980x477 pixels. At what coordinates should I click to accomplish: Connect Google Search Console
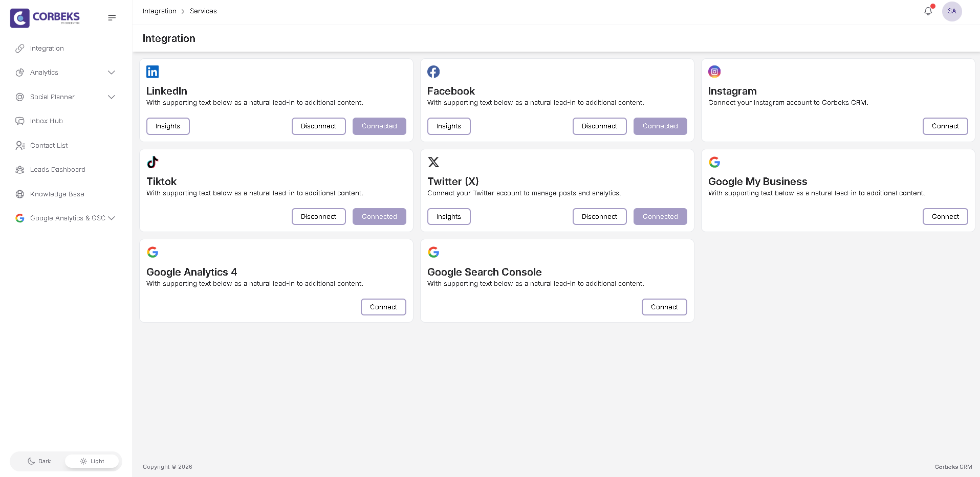[664, 307]
